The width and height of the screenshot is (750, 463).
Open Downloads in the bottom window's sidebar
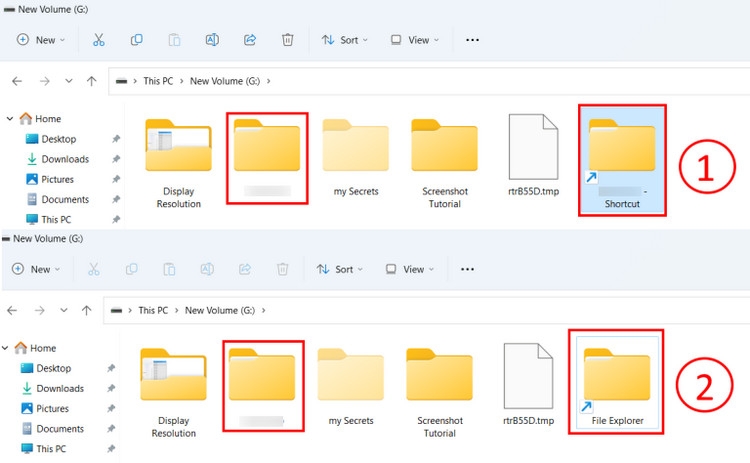click(53, 388)
